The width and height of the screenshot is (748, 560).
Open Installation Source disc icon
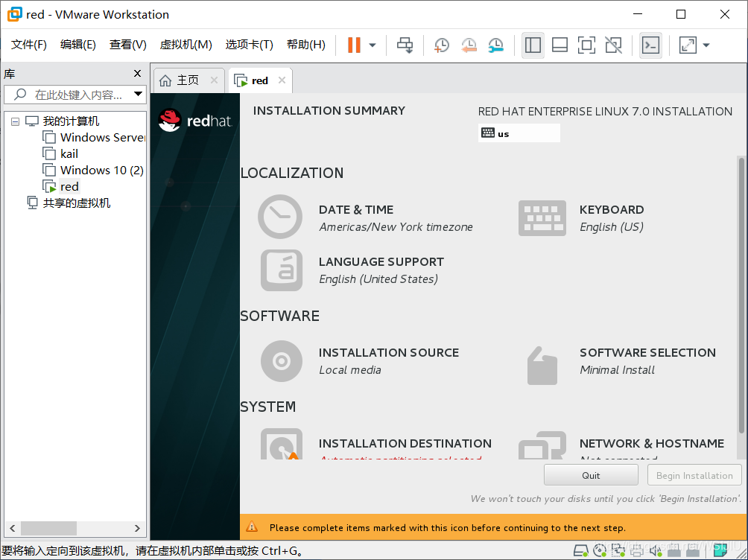[x=282, y=361]
